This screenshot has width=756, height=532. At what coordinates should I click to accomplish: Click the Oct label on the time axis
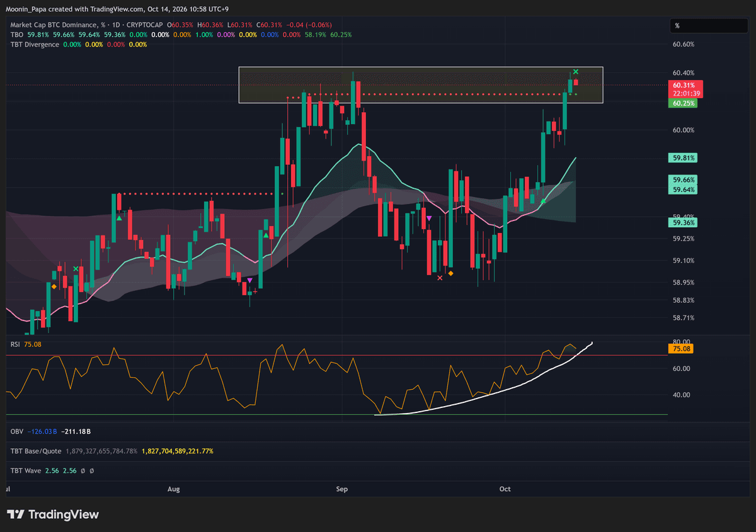point(505,489)
